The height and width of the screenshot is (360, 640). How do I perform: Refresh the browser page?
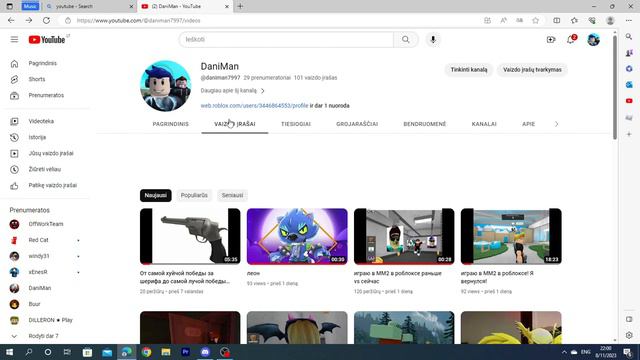point(47,20)
